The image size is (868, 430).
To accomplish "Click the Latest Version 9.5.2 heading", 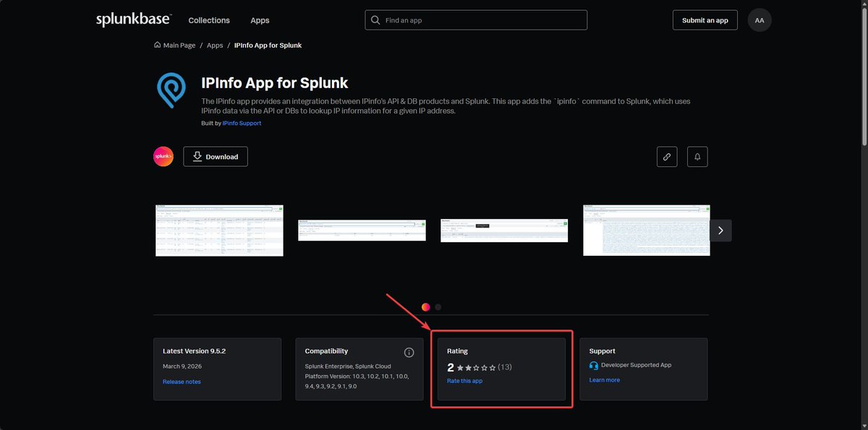I will 195,351.
